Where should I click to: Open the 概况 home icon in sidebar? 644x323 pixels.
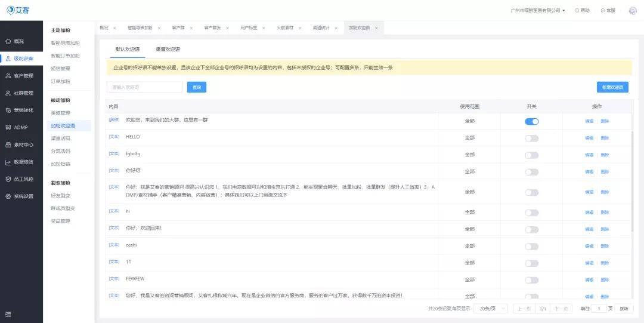8,42
